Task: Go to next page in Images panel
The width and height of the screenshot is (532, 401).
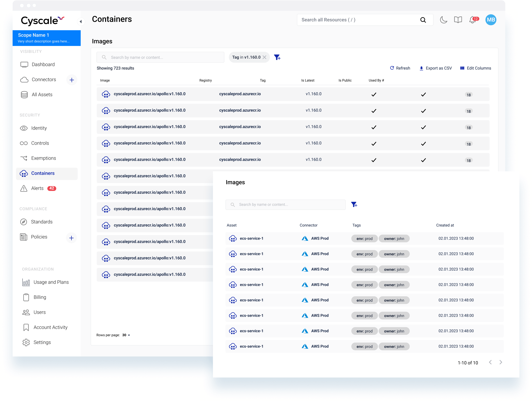Action: pyautogui.click(x=501, y=362)
